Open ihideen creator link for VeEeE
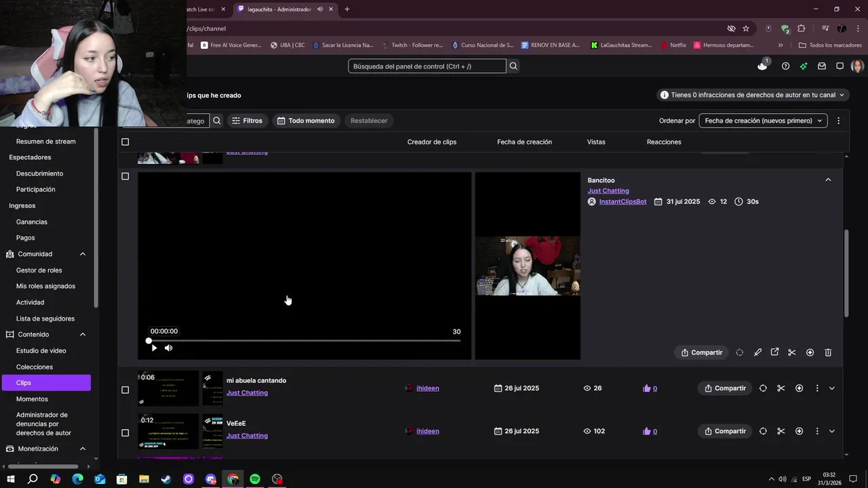 pyautogui.click(x=427, y=431)
